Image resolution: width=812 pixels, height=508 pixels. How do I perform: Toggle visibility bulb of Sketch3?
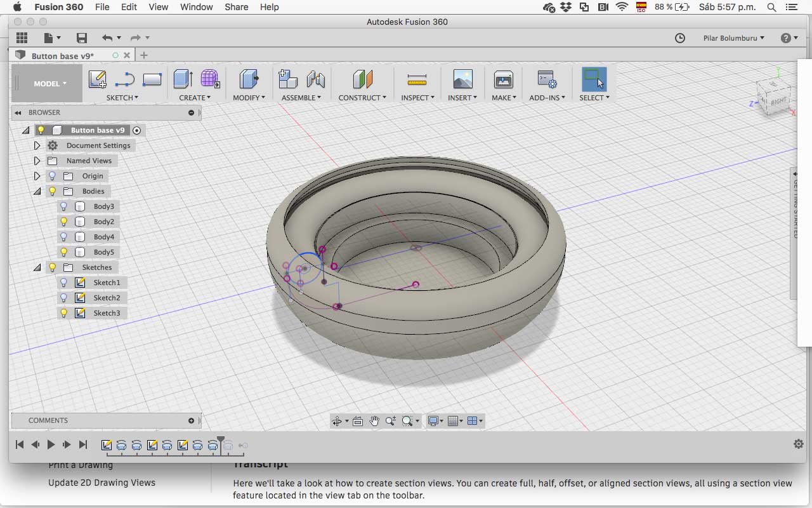click(63, 313)
